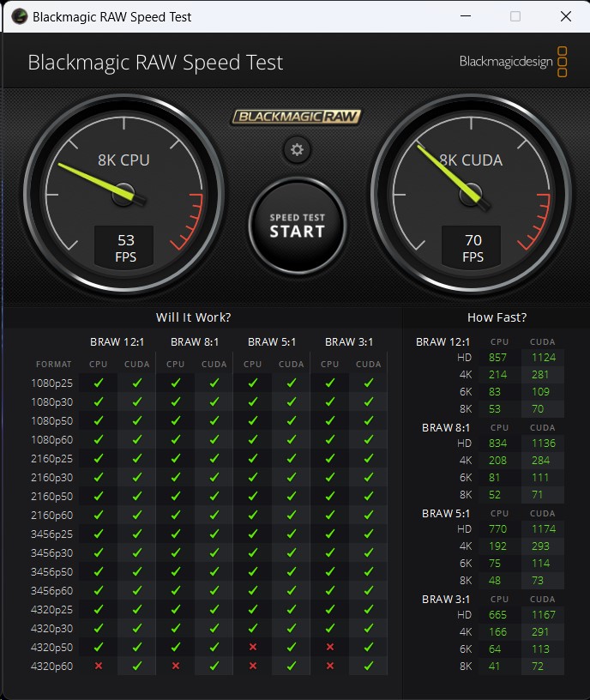Click the checkmark for 3456p25 BRAW 5:1 CPU

click(x=253, y=534)
